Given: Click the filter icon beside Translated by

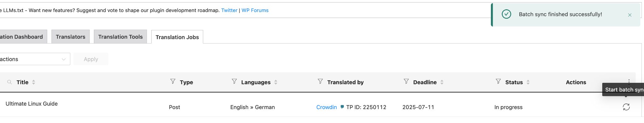Looking at the screenshot, I should pyautogui.click(x=320, y=81).
